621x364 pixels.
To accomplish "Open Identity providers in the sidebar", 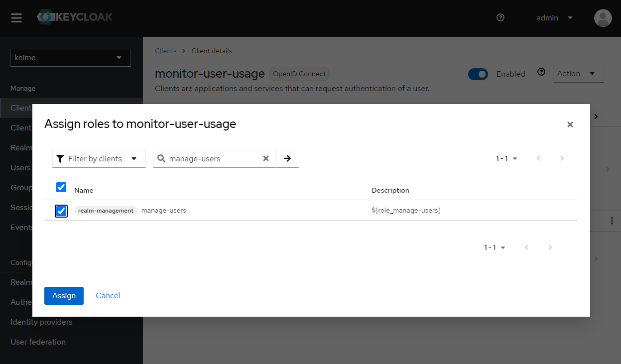I will pos(41,322).
